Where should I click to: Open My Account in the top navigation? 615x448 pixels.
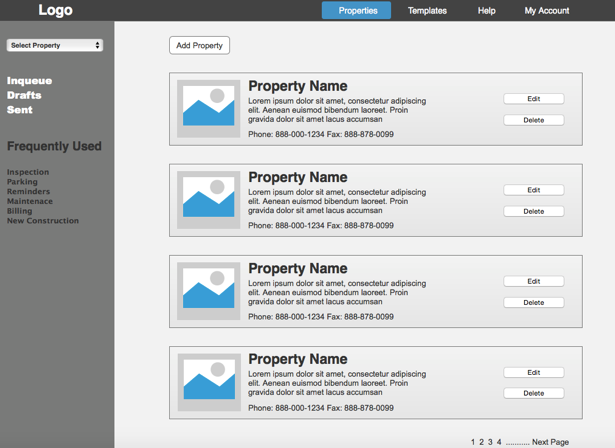(x=547, y=11)
